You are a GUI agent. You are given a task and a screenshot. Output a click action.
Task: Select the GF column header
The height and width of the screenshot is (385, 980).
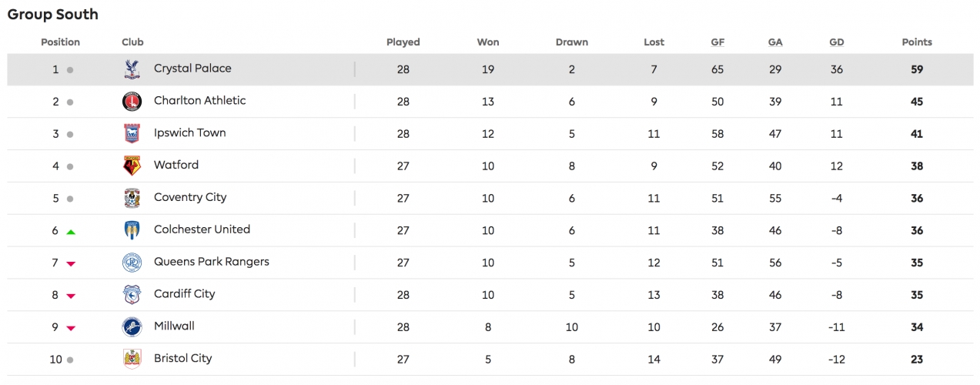(717, 42)
